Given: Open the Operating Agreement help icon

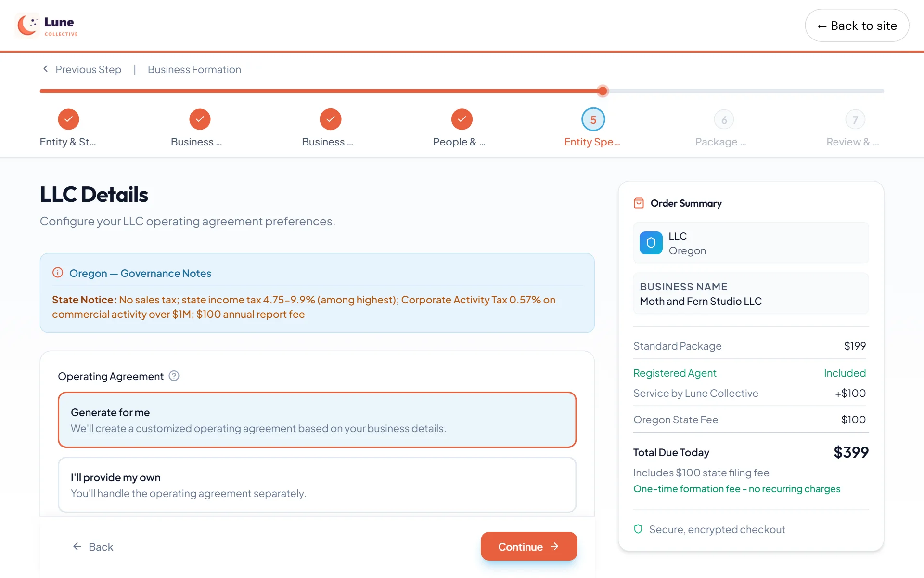Looking at the screenshot, I should (x=174, y=376).
